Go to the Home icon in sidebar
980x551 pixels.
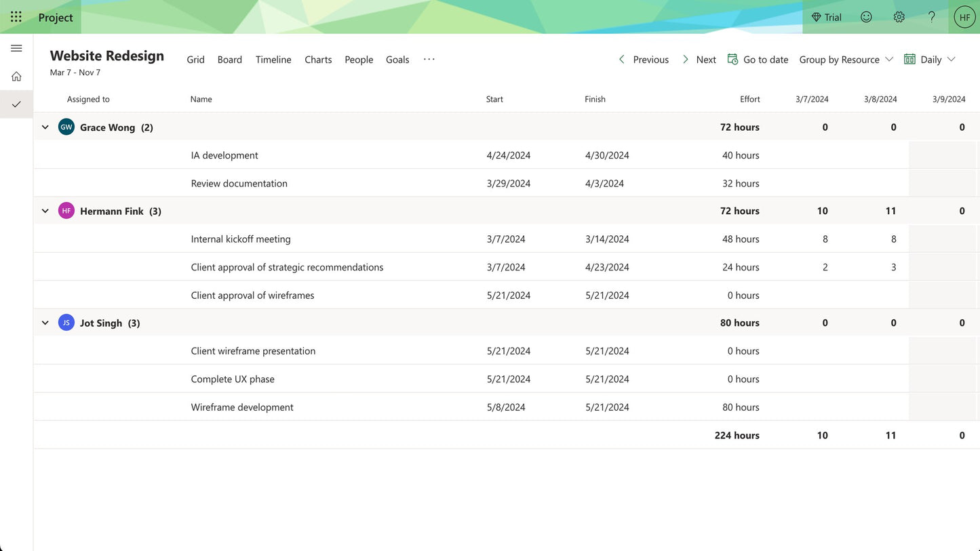click(x=16, y=76)
